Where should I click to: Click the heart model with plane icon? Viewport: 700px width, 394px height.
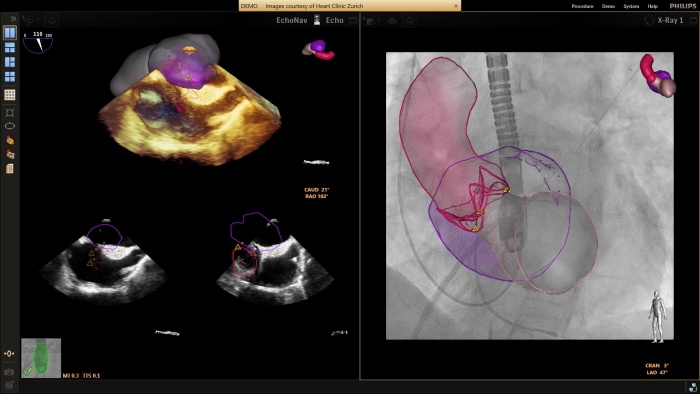[x=10, y=154]
